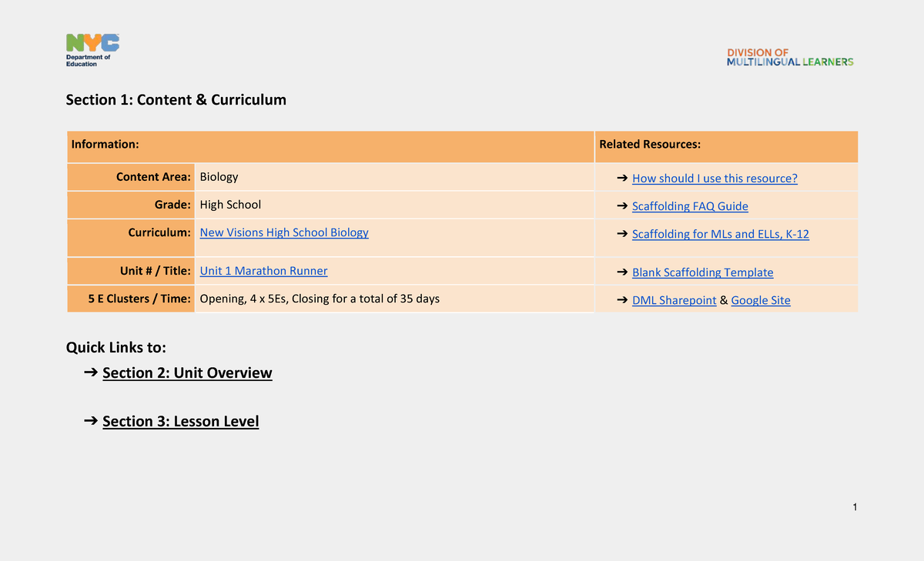Click the arrow preceding DML Sharepoint
The width and height of the screenshot is (924, 561).
622,300
